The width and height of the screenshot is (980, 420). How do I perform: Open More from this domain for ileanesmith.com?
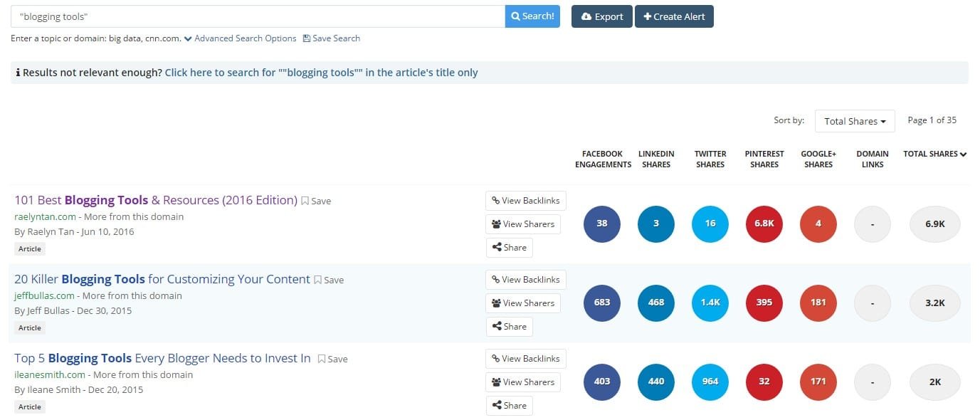click(143, 375)
